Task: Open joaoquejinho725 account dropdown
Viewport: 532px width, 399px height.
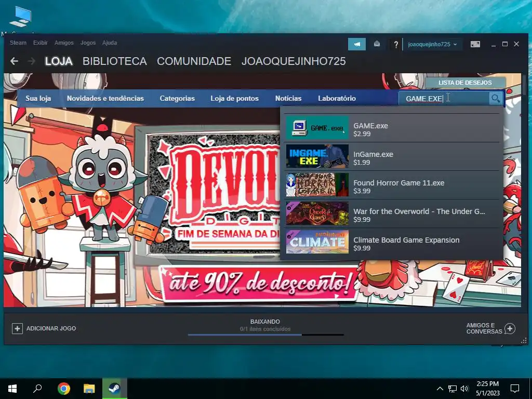Action: (432, 44)
